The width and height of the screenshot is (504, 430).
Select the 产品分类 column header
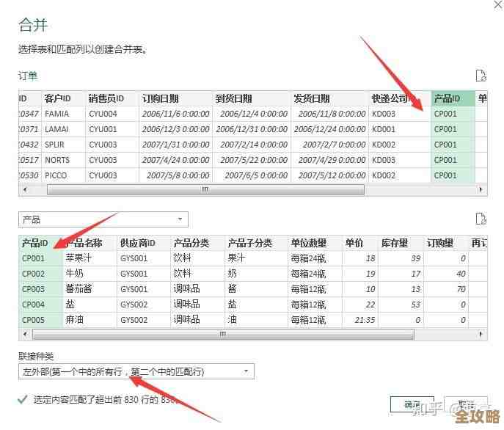(197, 243)
